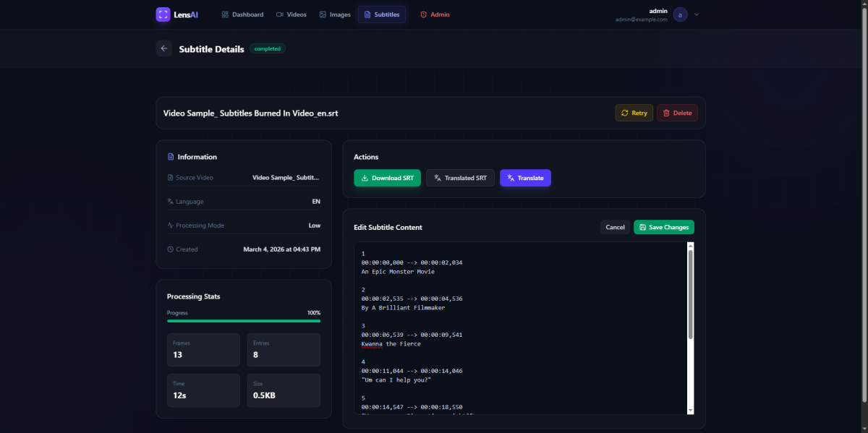
Task: Expand the admin account dropdown chevron
Action: [x=697, y=14]
